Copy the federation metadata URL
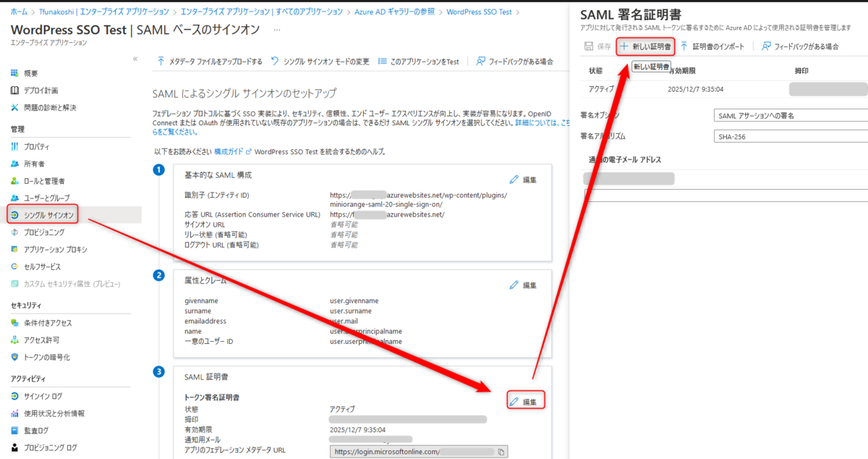868x459 pixels. tap(501, 452)
